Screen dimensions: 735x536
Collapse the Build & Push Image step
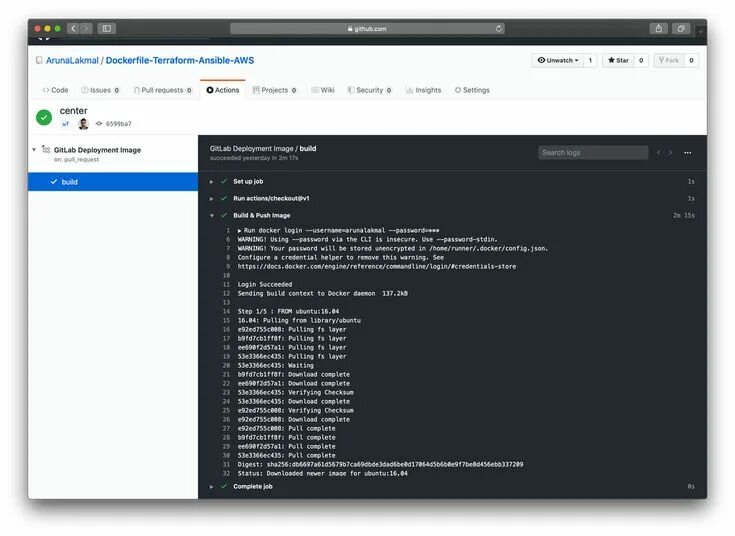(212, 216)
